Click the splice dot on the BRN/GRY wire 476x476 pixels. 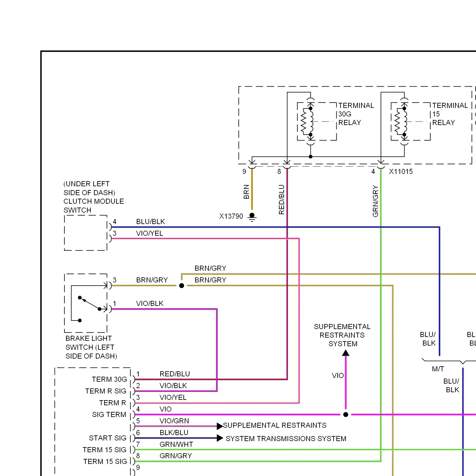(182, 286)
